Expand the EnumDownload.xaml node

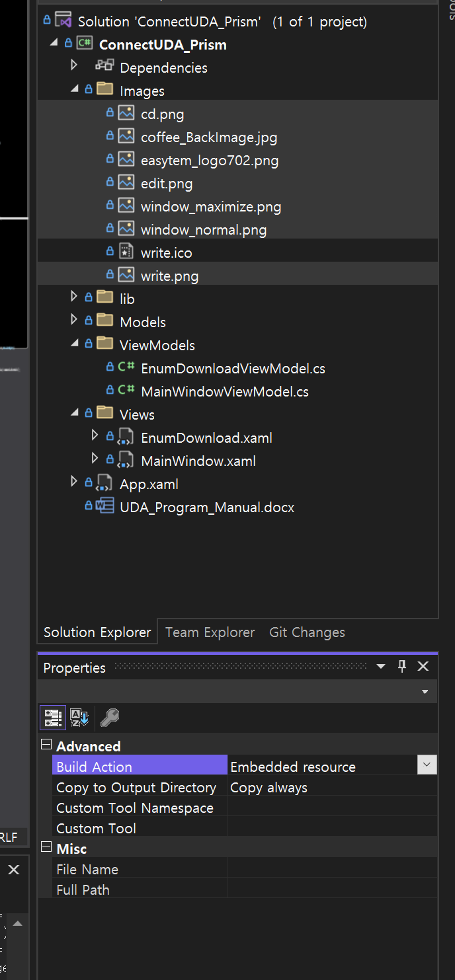click(x=95, y=435)
